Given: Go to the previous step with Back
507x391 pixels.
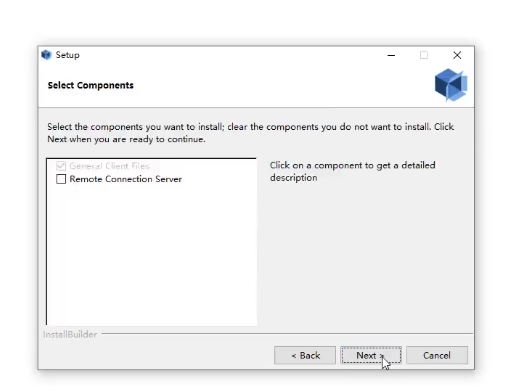Looking at the screenshot, I should click(x=305, y=355).
